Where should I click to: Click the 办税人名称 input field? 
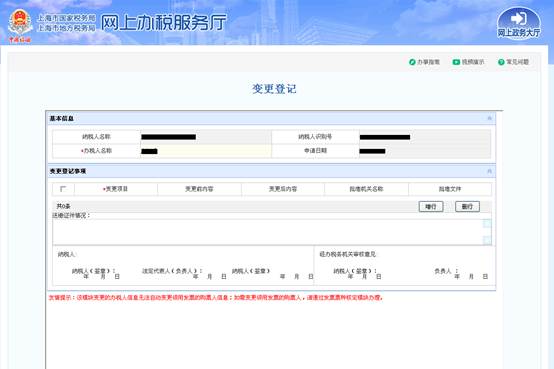click(206, 151)
